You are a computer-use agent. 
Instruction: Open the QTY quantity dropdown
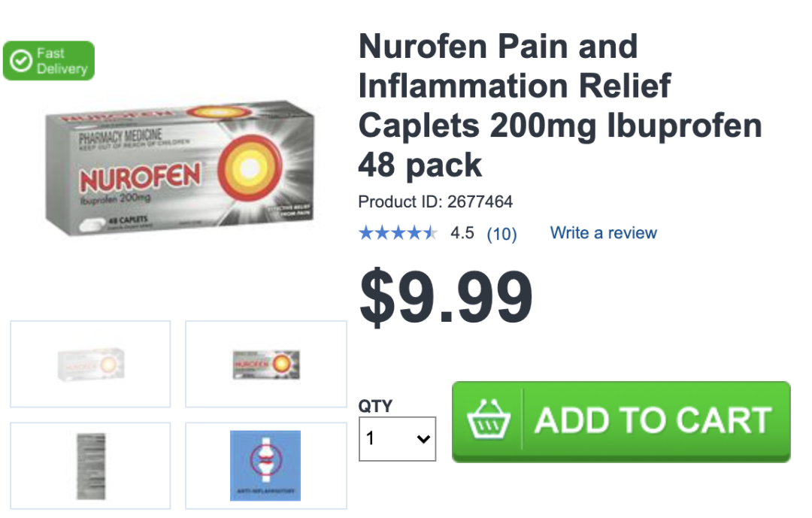click(397, 439)
